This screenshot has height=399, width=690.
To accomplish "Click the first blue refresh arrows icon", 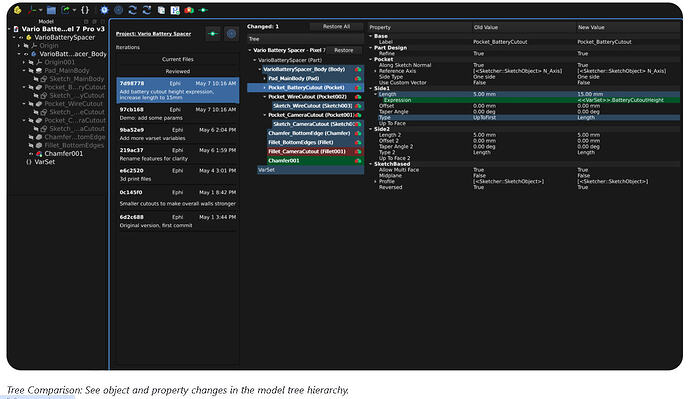I will click(132, 10).
